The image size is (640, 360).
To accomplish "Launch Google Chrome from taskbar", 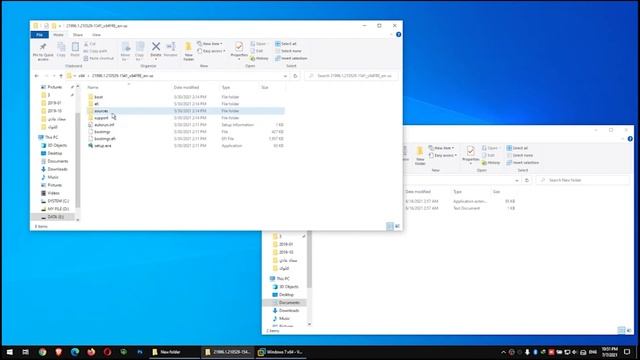I will tap(42, 352).
